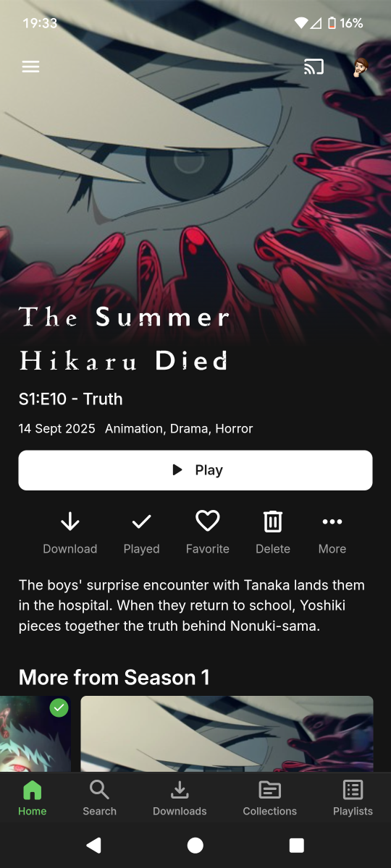Tap the Android home circle button

(195, 845)
